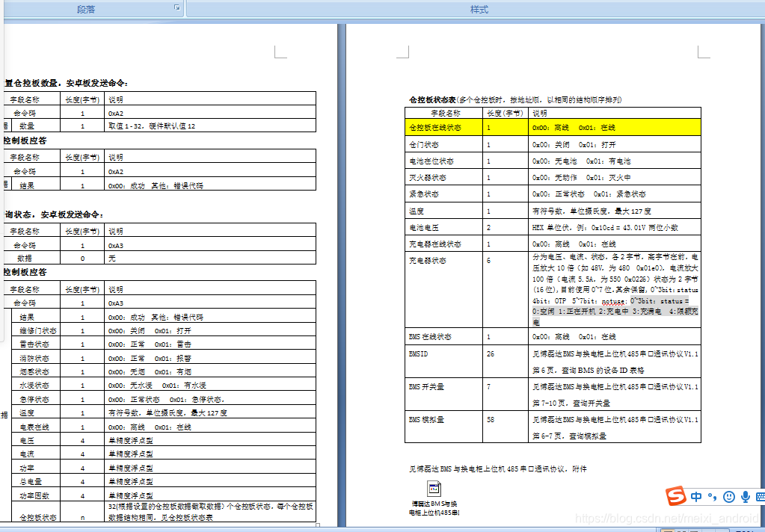
Task: Click the BMS开关量 cell
Action: (443, 395)
